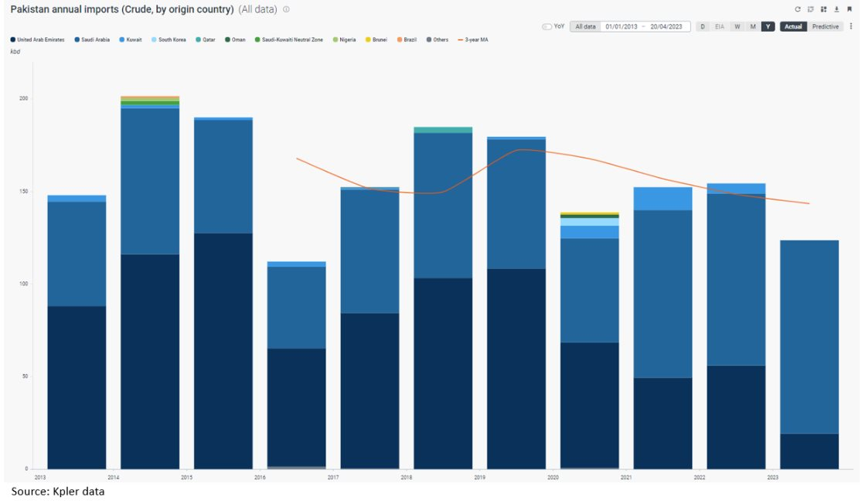Select the All data range preset

coord(585,26)
